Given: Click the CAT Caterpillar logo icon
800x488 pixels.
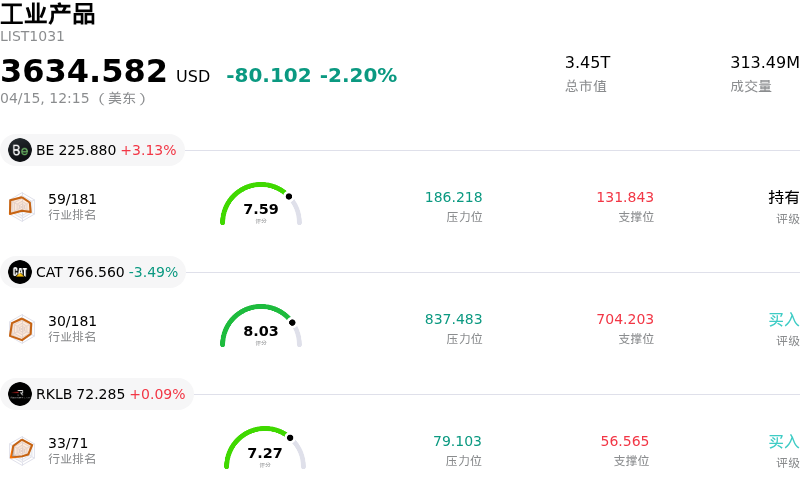Looking at the screenshot, I should [20, 272].
